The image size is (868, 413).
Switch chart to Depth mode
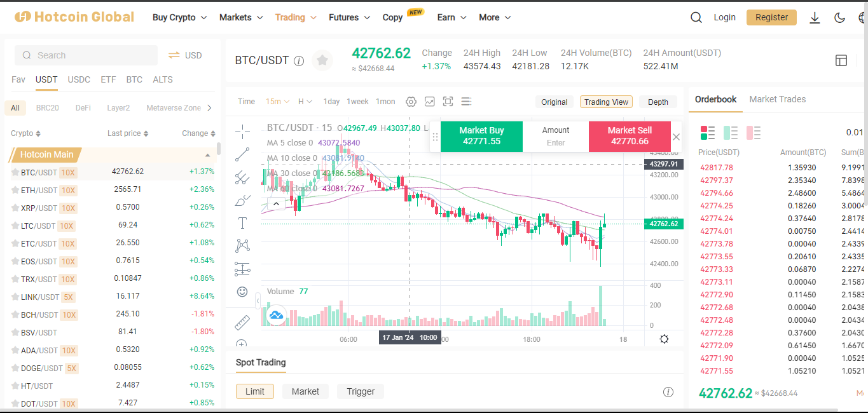coord(658,102)
